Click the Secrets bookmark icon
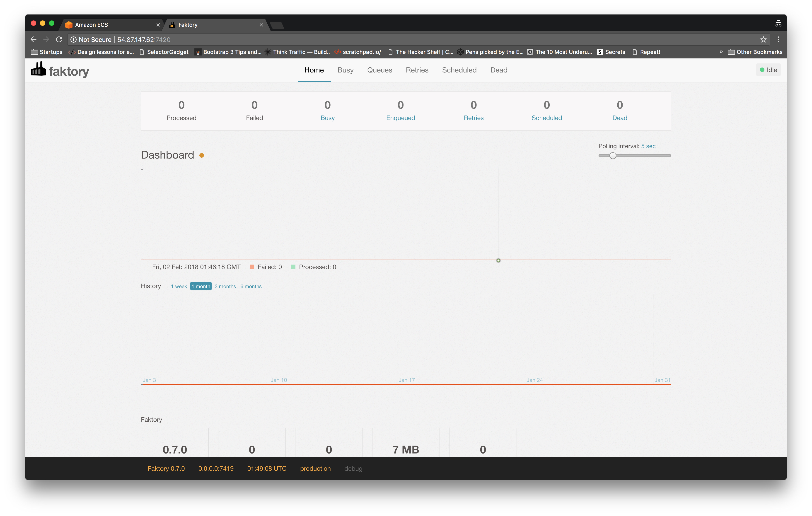The width and height of the screenshot is (812, 516). [x=600, y=52]
